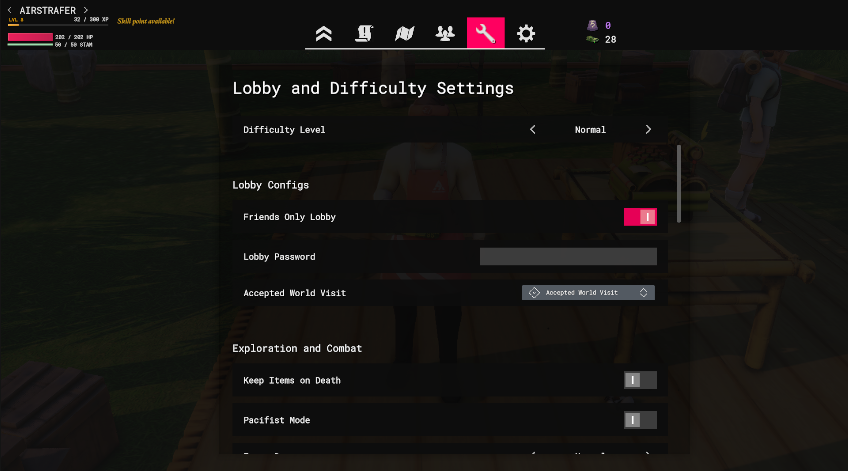Click the Lobby Password input field
The width and height of the screenshot is (848, 471).
click(568, 257)
